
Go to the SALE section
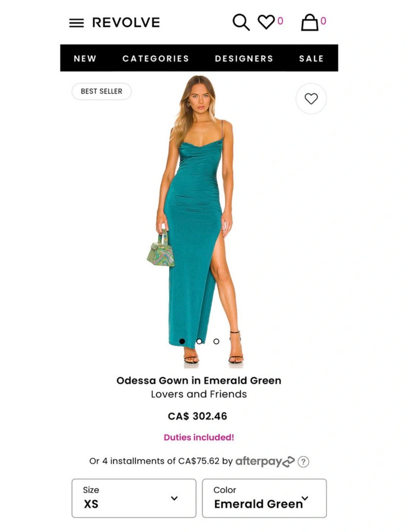click(311, 58)
